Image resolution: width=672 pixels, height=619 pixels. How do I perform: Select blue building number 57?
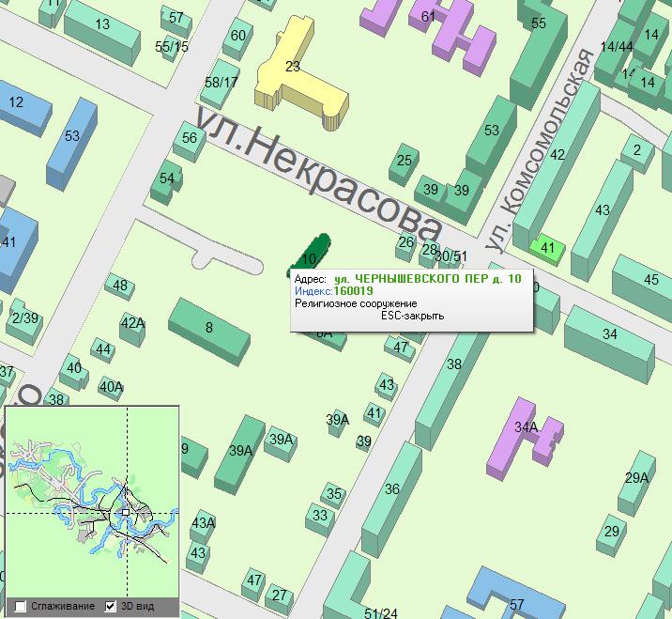(x=515, y=601)
